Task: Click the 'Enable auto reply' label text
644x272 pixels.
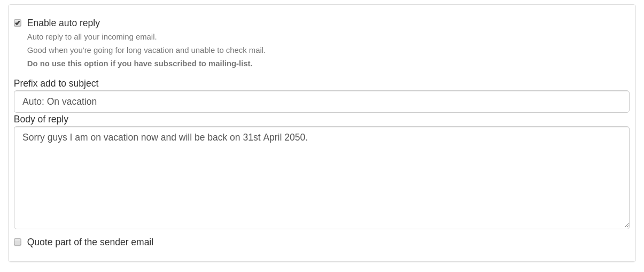Action: click(x=63, y=23)
